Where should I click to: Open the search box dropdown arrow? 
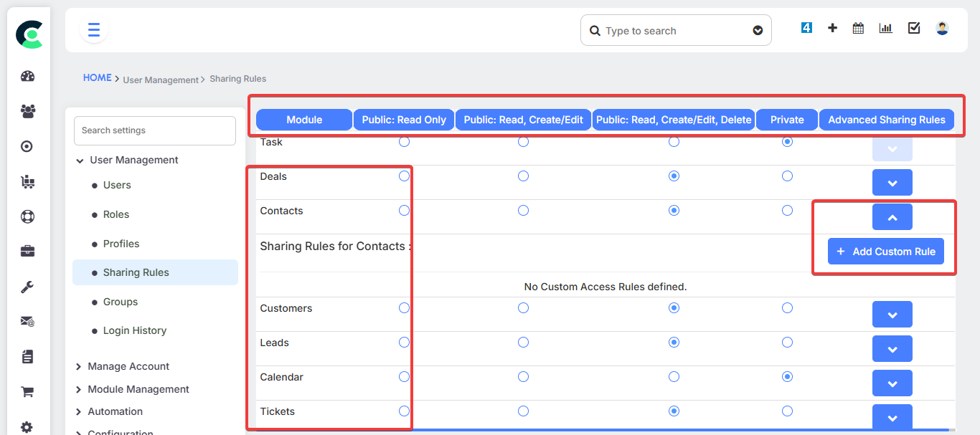coord(758,31)
